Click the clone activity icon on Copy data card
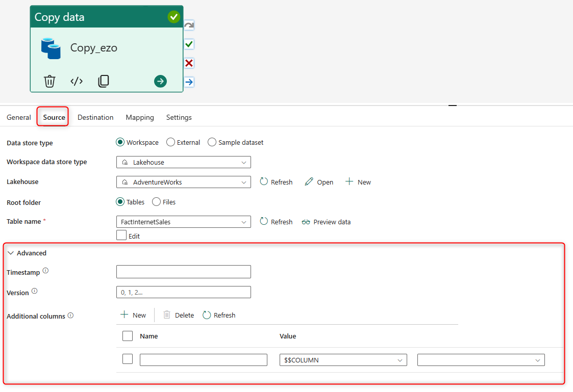The image size is (573, 392). pos(104,81)
